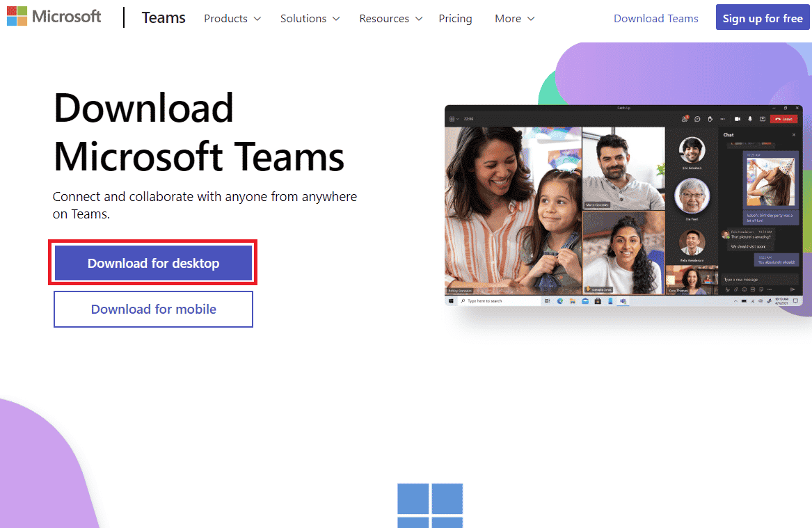
Task: Open the Download Teams link
Action: 655,18
